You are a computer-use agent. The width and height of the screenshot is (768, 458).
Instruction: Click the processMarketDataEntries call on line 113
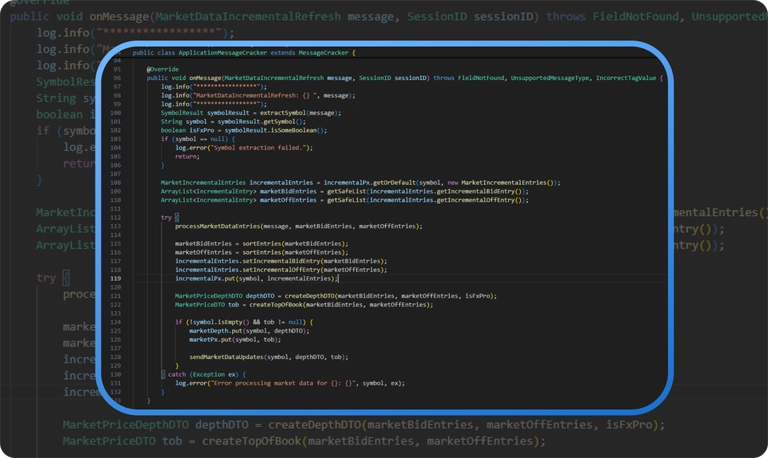299,226
